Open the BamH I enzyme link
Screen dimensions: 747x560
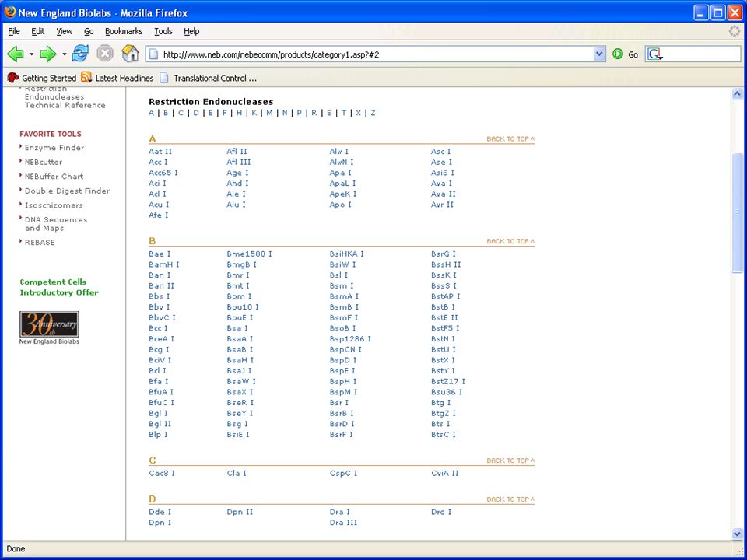[164, 264]
